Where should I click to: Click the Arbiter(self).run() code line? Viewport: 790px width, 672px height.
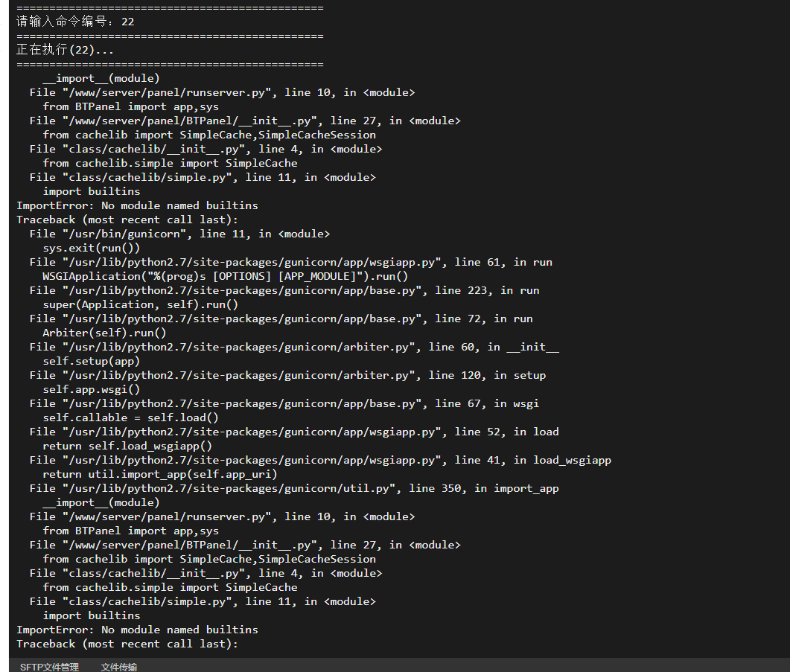point(104,333)
